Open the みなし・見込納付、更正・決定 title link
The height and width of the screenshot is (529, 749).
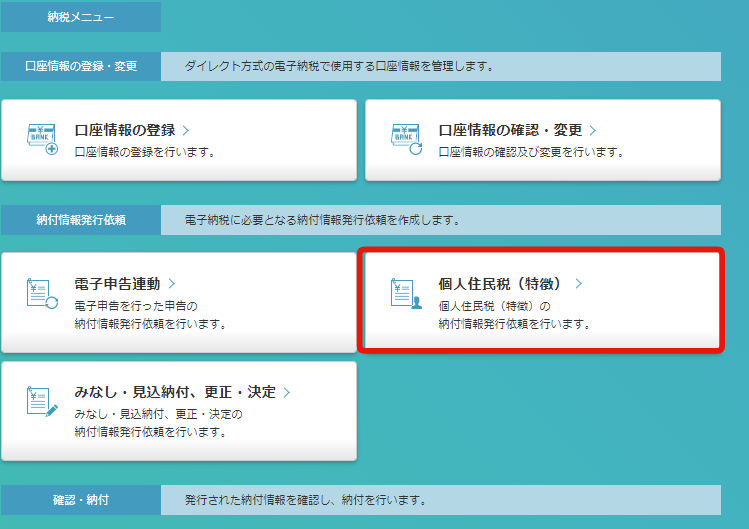pyautogui.click(x=175, y=392)
